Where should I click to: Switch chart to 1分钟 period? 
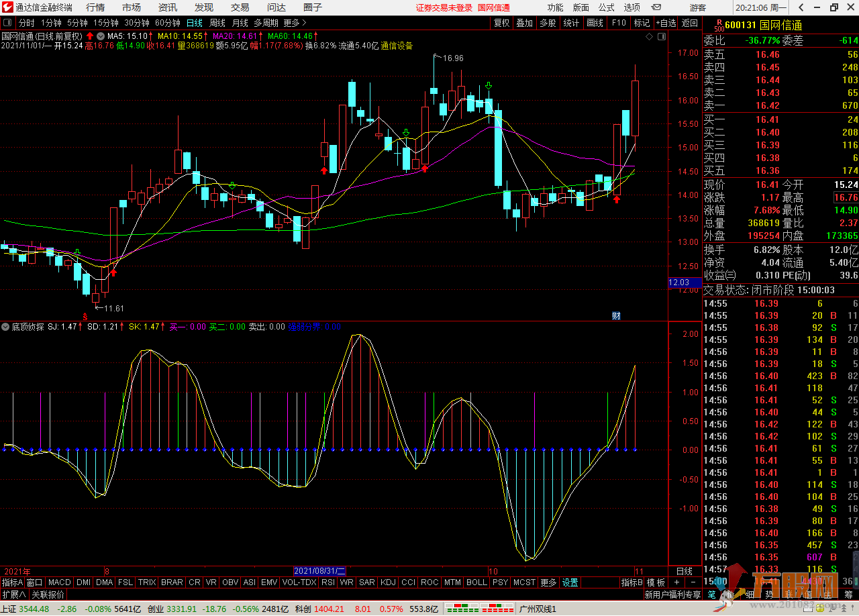coord(52,23)
